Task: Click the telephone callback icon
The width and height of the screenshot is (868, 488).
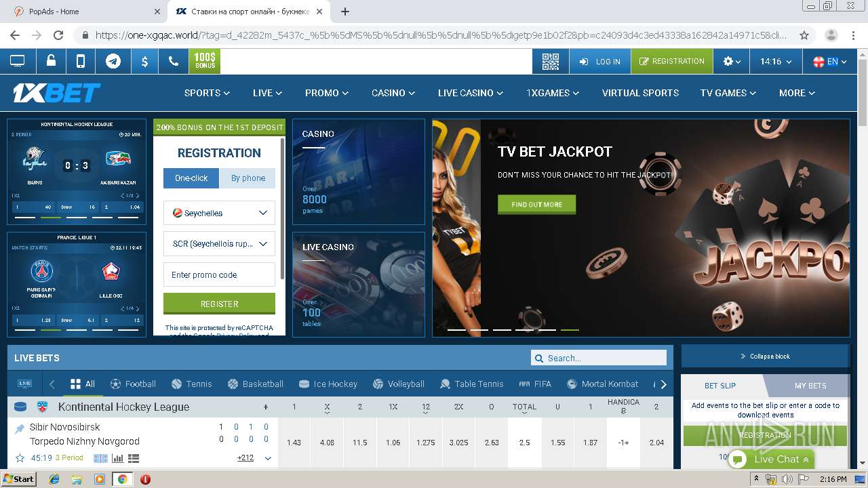Action: 174,61
